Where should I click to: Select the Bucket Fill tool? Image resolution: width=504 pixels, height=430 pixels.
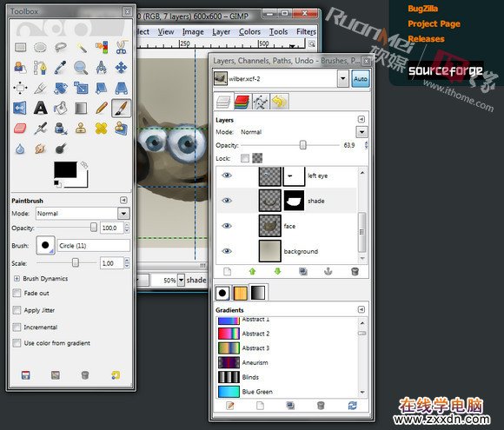pyautogui.click(x=61, y=108)
